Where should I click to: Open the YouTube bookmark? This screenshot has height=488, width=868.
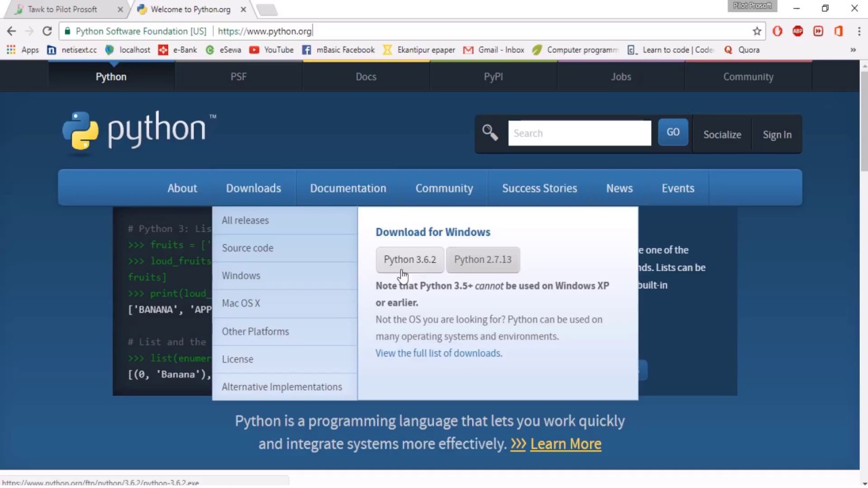coord(271,49)
